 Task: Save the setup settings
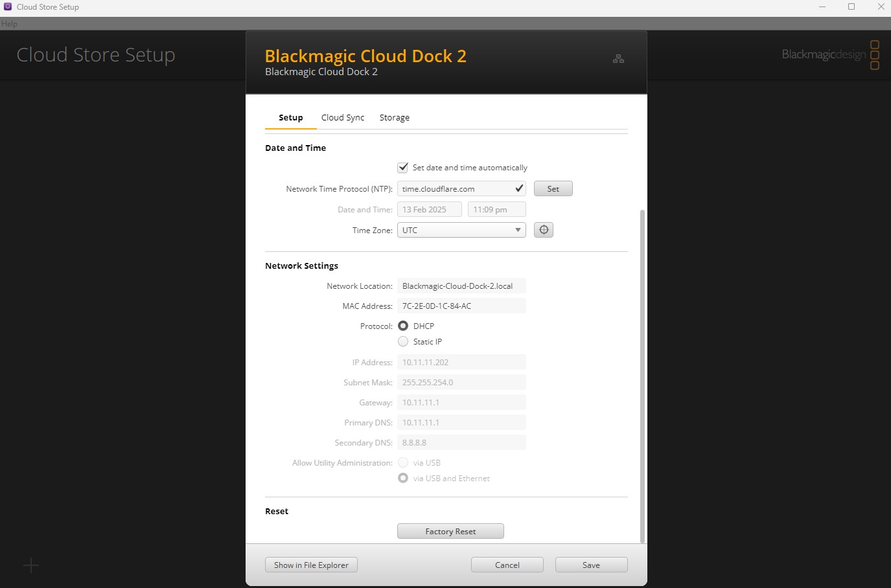pyautogui.click(x=592, y=565)
